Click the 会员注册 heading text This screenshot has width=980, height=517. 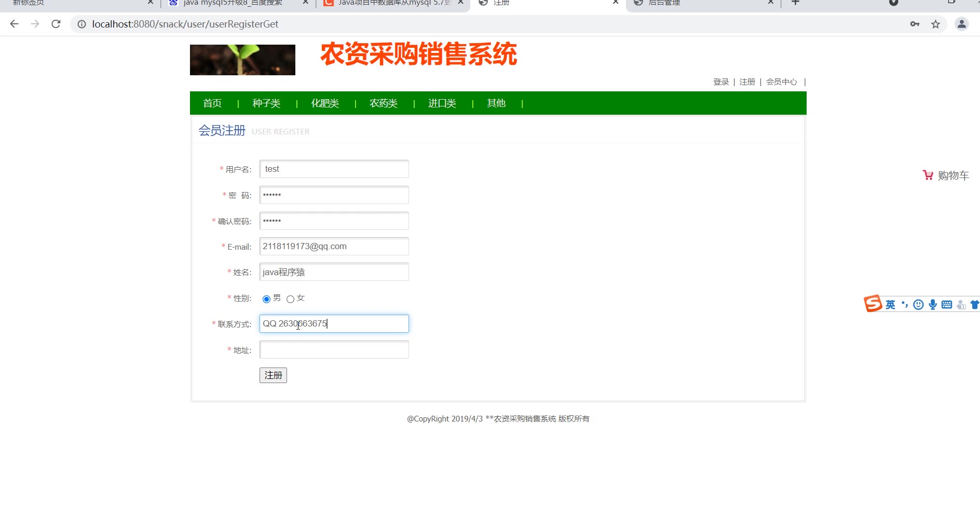[222, 131]
